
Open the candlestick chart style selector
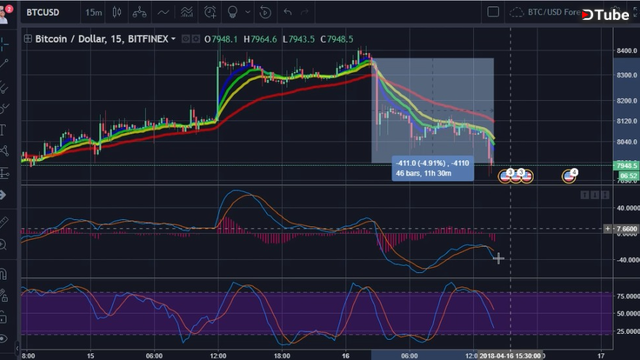point(117,13)
